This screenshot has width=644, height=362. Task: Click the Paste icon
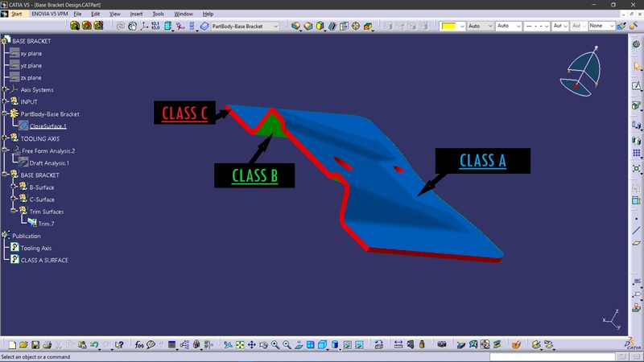click(x=82, y=345)
